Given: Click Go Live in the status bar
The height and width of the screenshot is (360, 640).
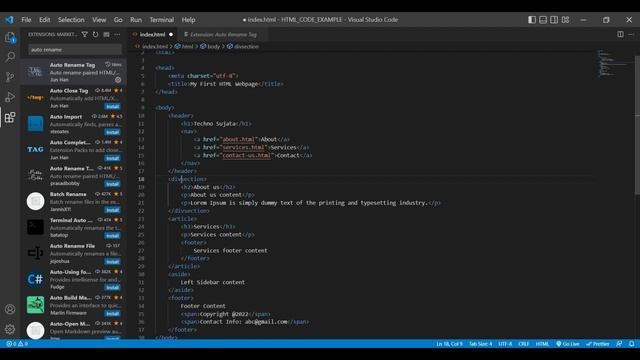Looking at the screenshot, I should pos(568,344).
